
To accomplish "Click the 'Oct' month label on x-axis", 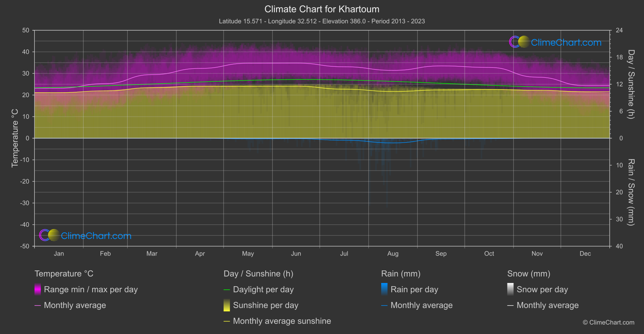I will (x=489, y=253).
